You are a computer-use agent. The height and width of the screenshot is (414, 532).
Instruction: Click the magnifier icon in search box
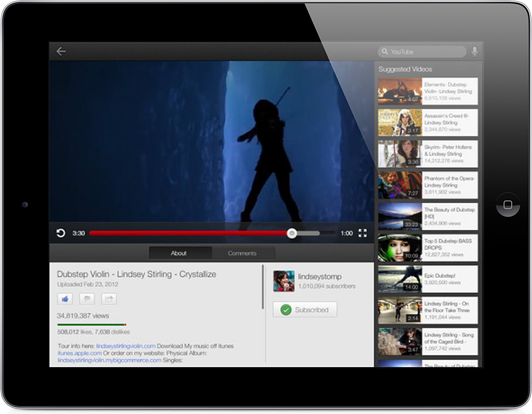385,51
